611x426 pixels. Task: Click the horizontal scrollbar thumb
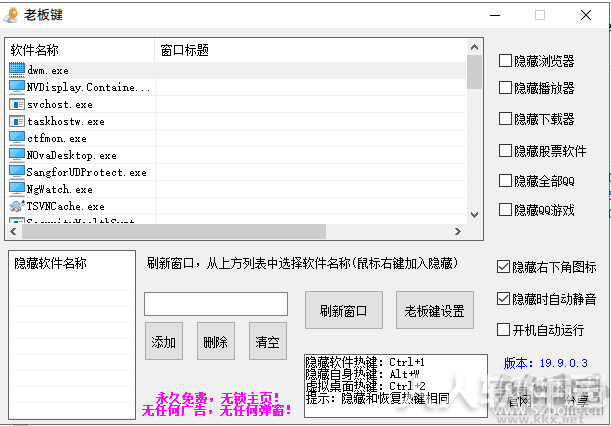point(174,232)
